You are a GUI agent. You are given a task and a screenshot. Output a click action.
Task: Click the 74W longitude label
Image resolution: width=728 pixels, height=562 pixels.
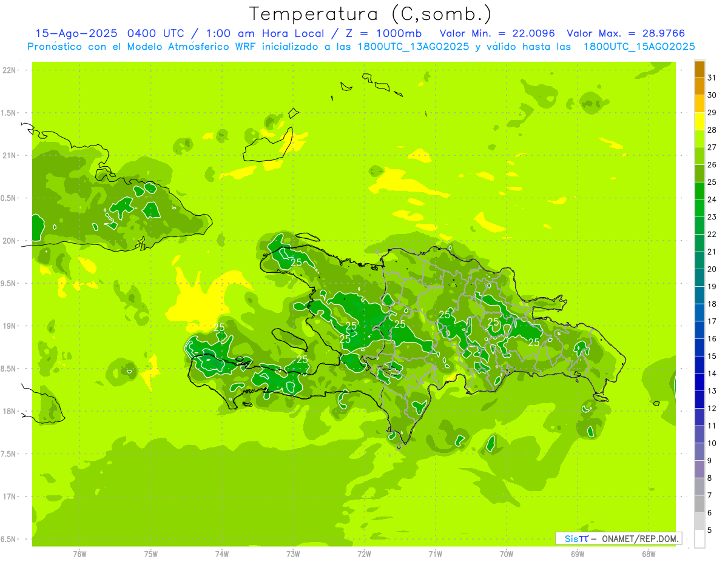pyautogui.click(x=222, y=554)
